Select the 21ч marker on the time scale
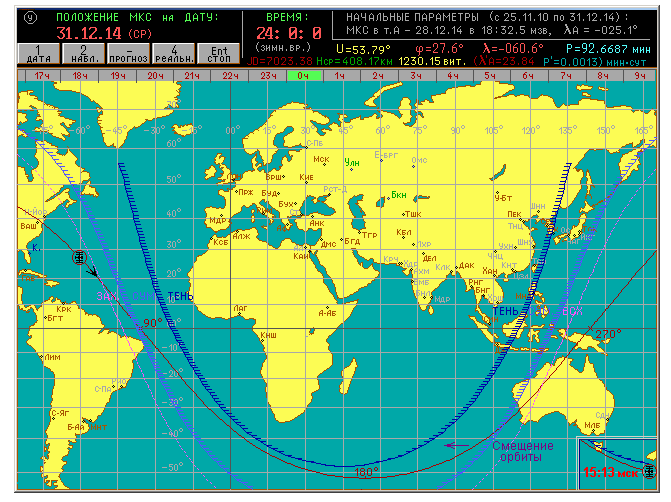 coord(192,76)
